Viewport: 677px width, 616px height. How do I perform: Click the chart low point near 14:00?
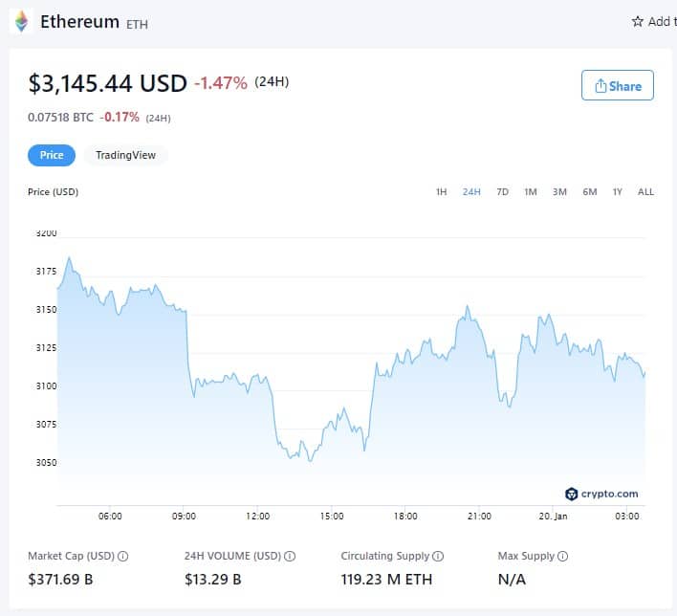tap(310, 460)
